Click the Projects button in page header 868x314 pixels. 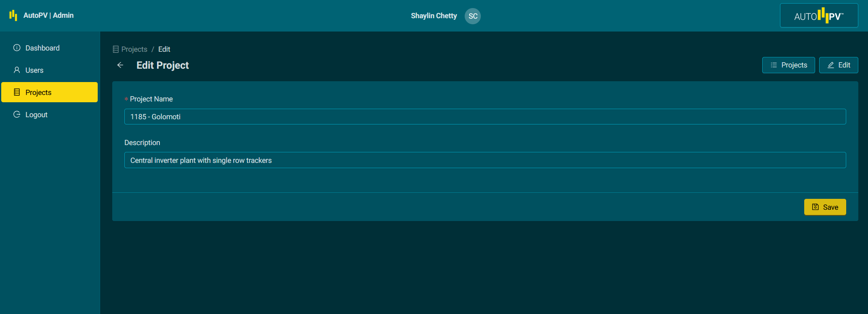coord(788,65)
